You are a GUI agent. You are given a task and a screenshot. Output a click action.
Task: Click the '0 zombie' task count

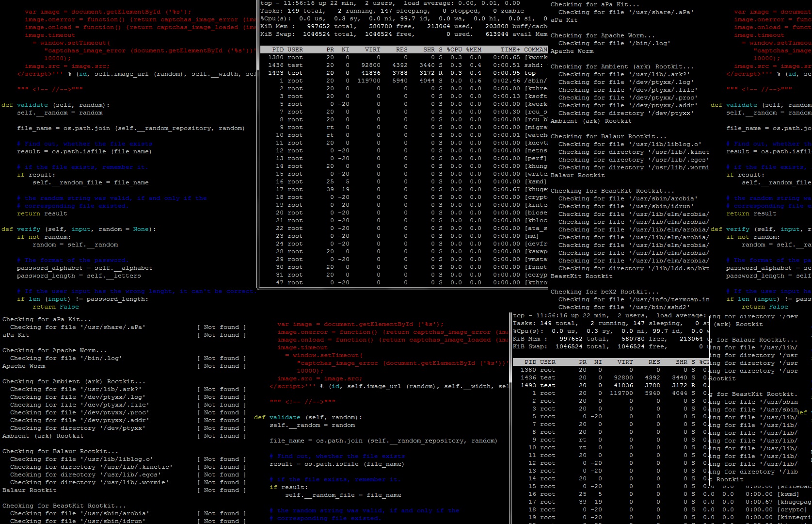[508, 11]
